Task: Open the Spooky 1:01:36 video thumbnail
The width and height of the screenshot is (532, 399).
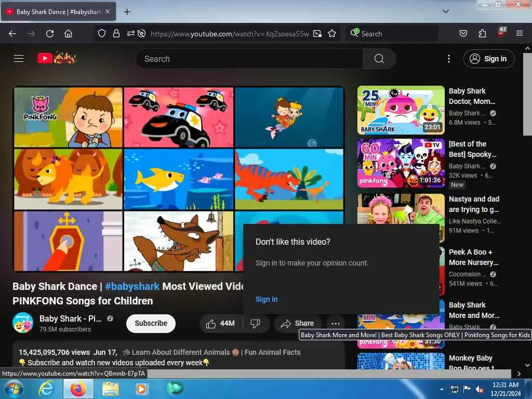Action: point(401,163)
